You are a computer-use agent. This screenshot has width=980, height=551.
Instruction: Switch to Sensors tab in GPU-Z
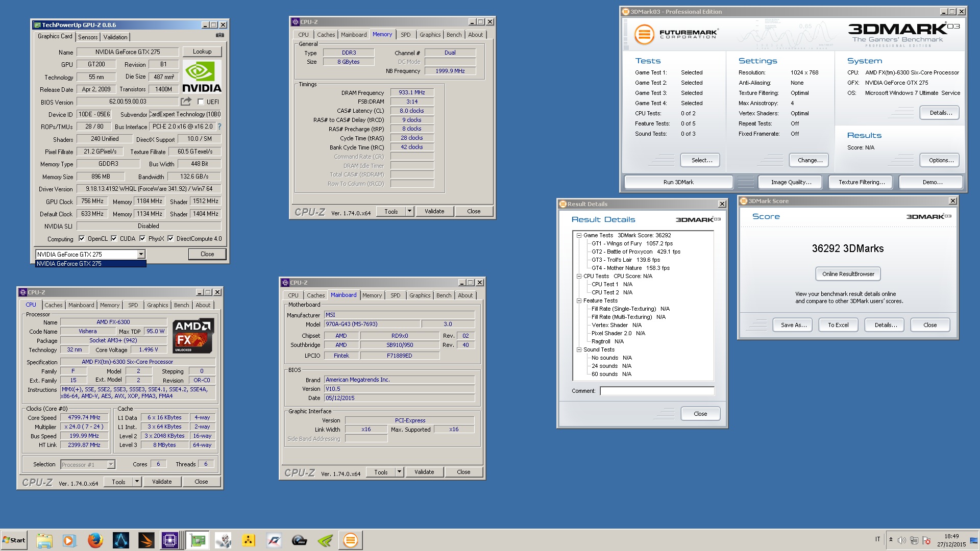tap(88, 37)
